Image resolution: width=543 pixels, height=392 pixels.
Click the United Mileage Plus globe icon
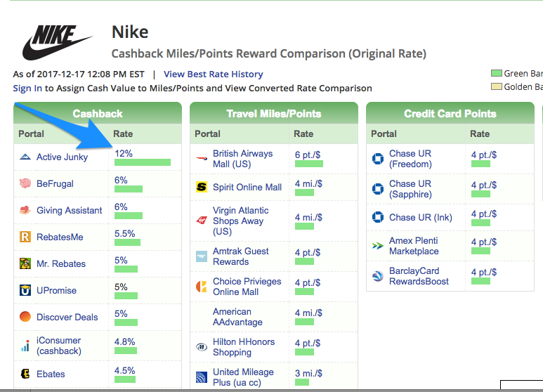click(x=202, y=377)
